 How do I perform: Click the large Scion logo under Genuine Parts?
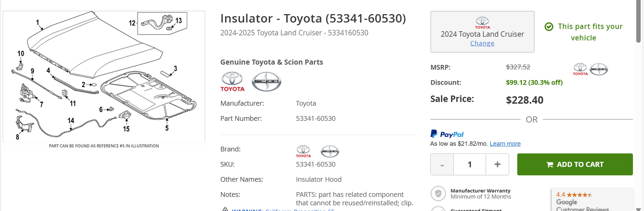pyautogui.click(x=266, y=82)
